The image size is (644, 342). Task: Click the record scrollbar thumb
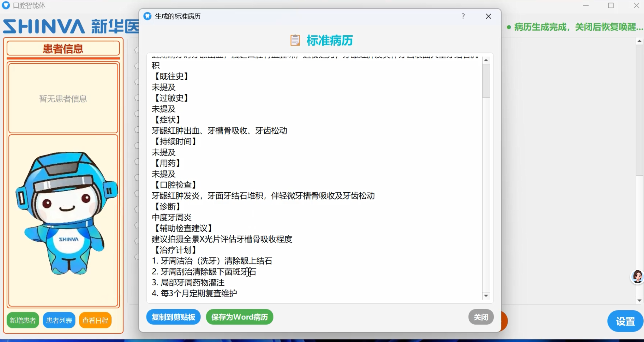point(486,81)
